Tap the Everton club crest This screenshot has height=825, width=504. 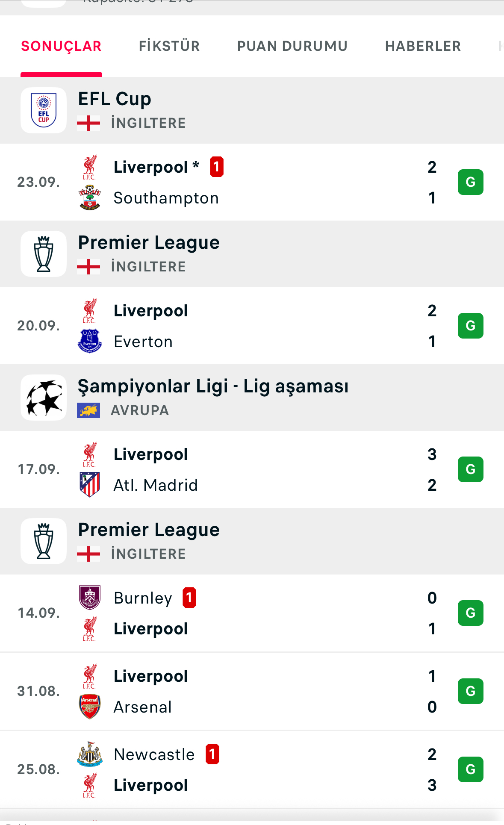tap(90, 341)
